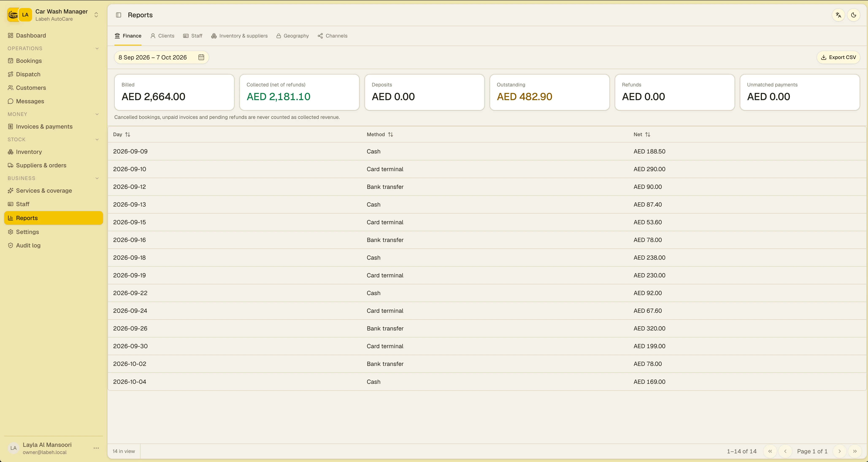This screenshot has height=462, width=868.
Task: Open Staff in the sidebar
Action: [54, 204]
